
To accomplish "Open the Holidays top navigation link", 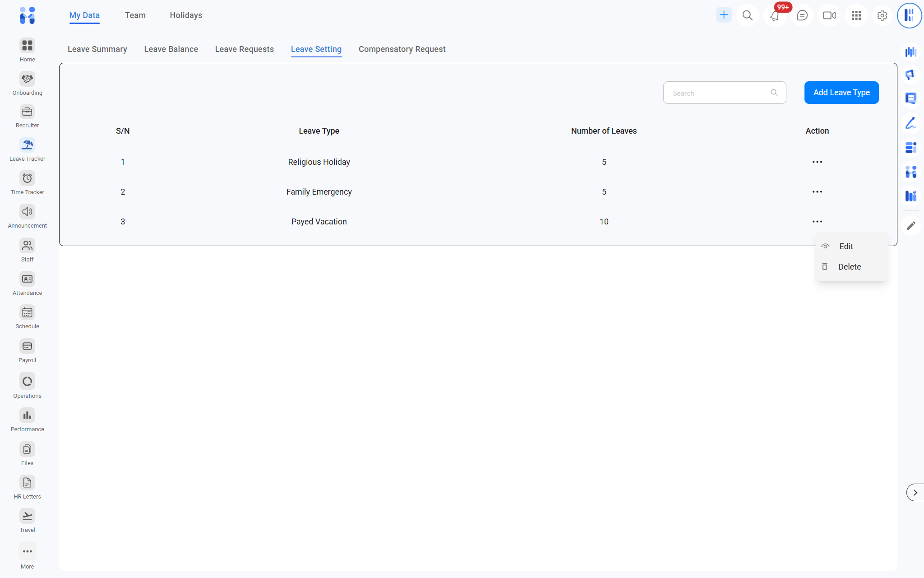I will [186, 15].
